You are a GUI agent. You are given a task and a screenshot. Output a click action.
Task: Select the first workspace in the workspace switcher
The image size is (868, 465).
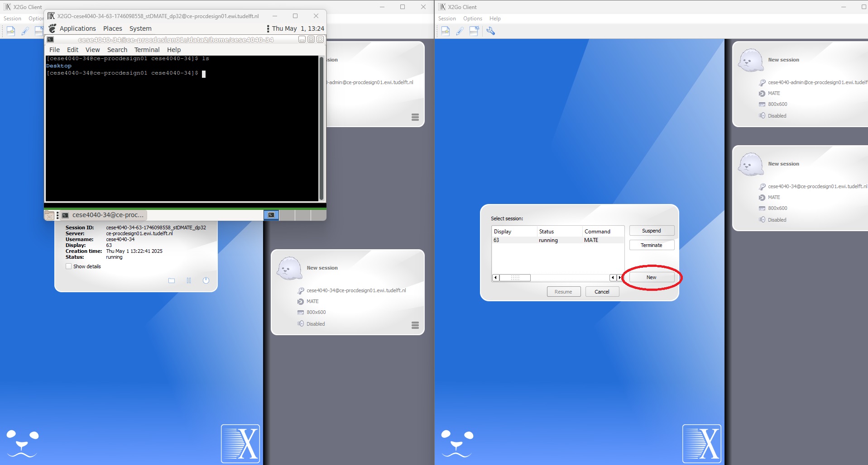271,215
